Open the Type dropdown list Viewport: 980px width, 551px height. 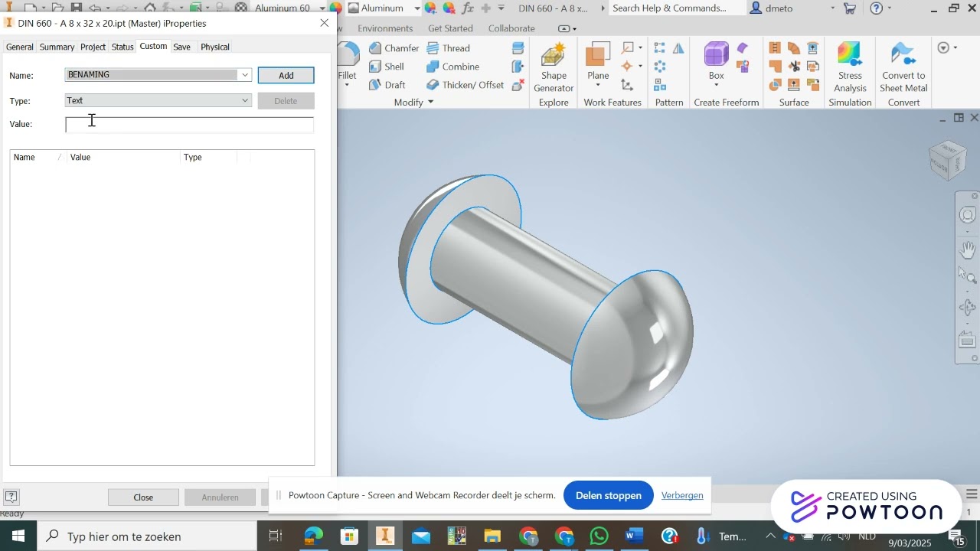[245, 100]
